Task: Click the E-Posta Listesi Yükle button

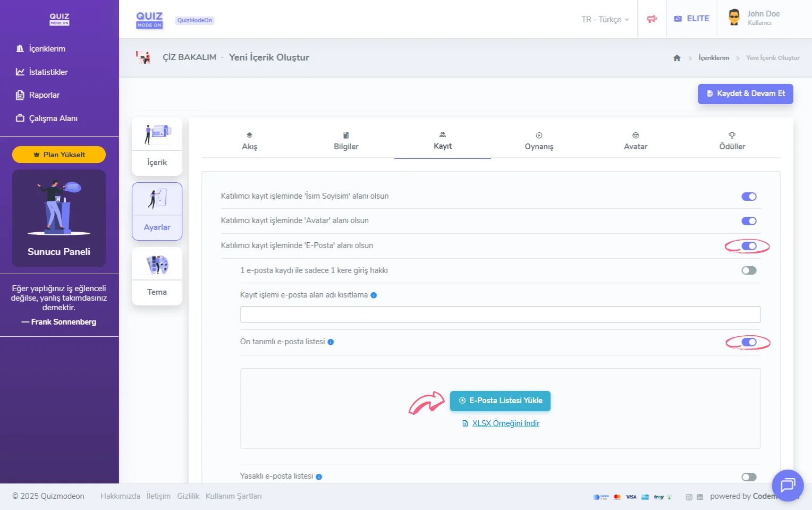Action: coord(500,401)
